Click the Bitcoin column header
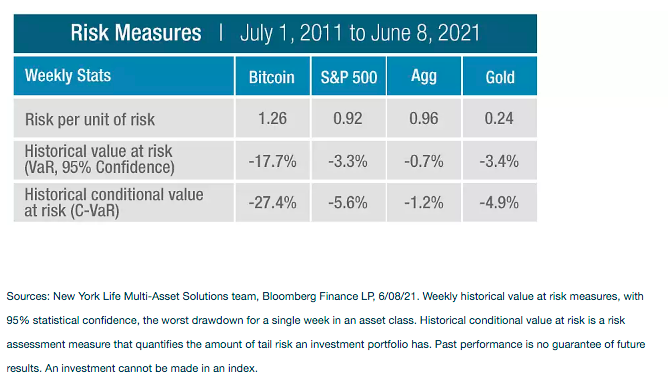668x383 pixels. coord(272,76)
